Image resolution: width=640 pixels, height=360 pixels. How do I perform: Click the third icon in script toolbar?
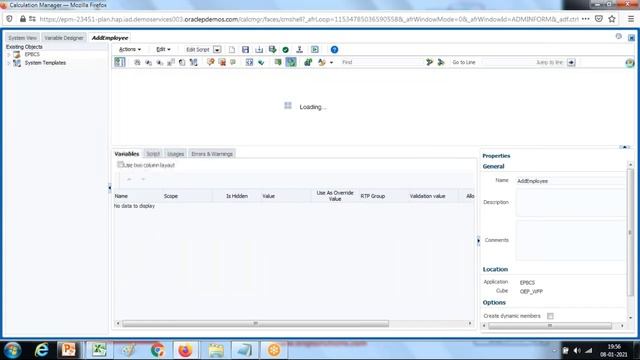[149, 62]
